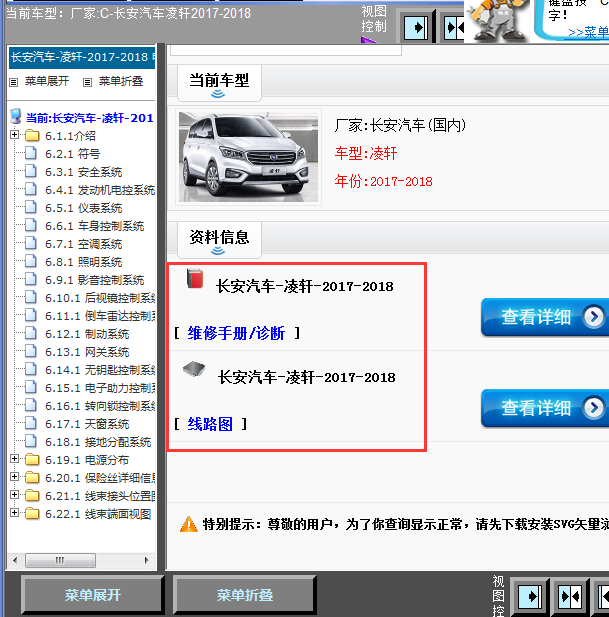
Task: Open 6.15.1 电子助力控制系统 page
Action: pos(100,388)
